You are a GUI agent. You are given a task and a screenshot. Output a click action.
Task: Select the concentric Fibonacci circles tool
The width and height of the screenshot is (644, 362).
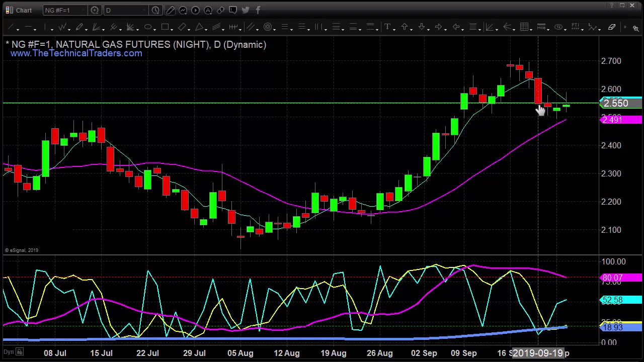268,27
